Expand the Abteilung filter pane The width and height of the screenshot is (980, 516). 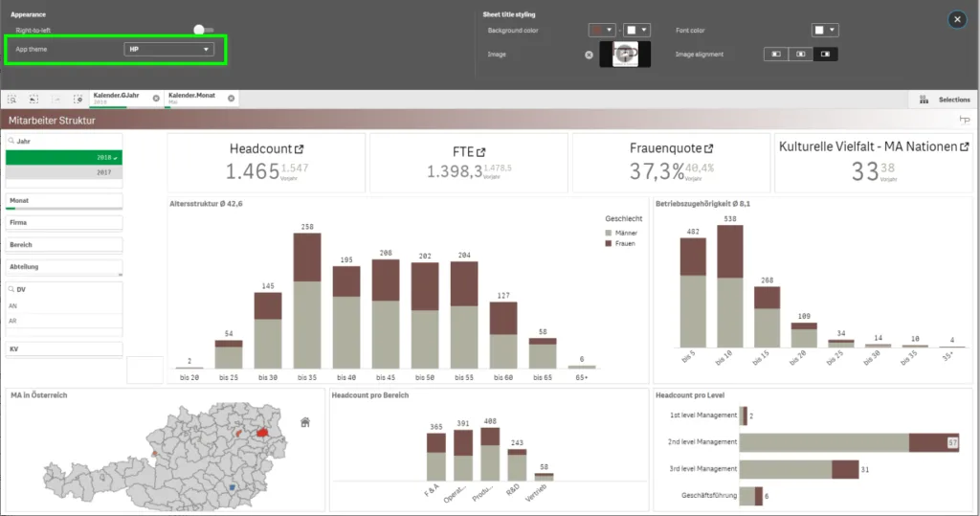tap(64, 267)
